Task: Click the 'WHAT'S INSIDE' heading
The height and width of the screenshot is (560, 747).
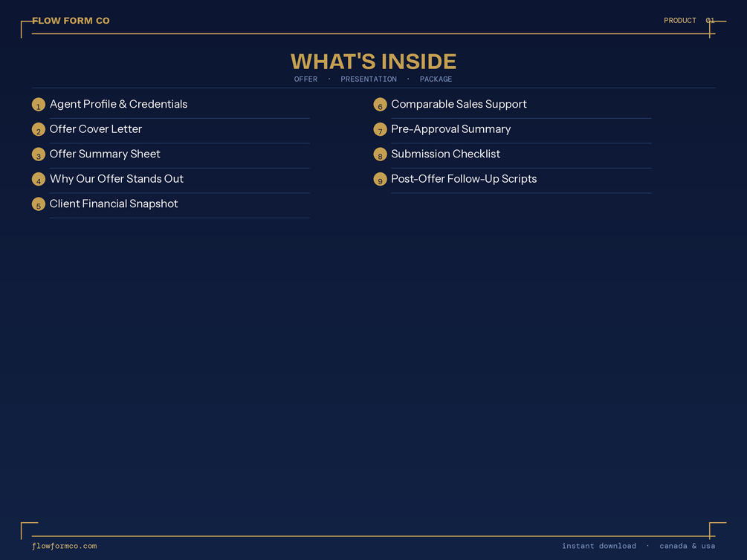Action: (373, 62)
